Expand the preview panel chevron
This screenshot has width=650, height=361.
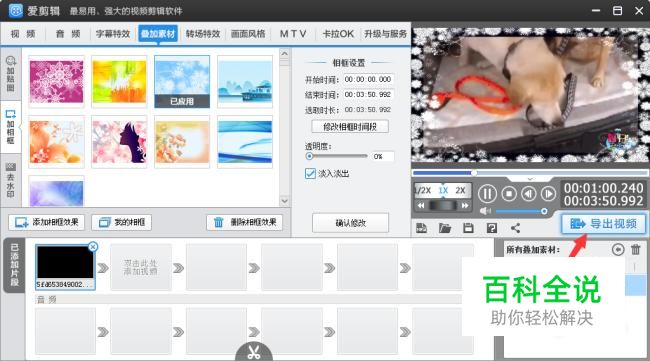pyautogui.click(x=530, y=179)
